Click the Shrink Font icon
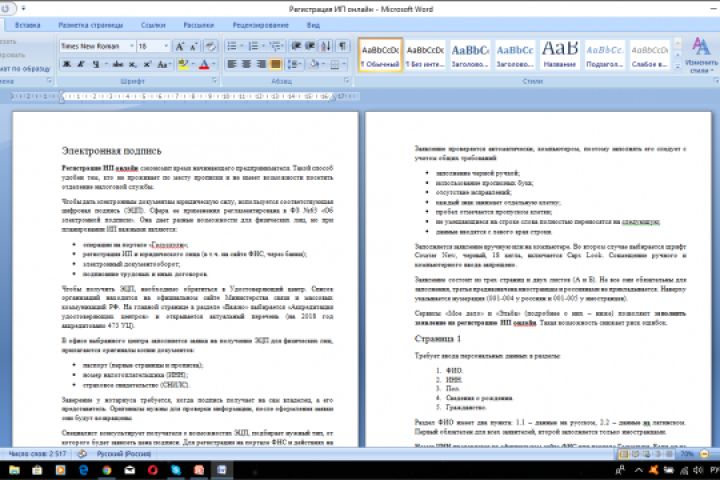Image resolution: width=720 pixels, height=480 pixels. click(x=194, y=46)
